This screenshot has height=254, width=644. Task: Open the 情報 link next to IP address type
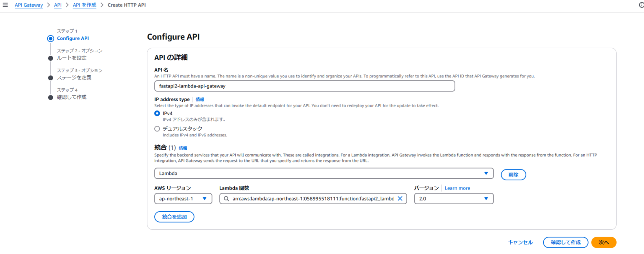tap(200, 99)
